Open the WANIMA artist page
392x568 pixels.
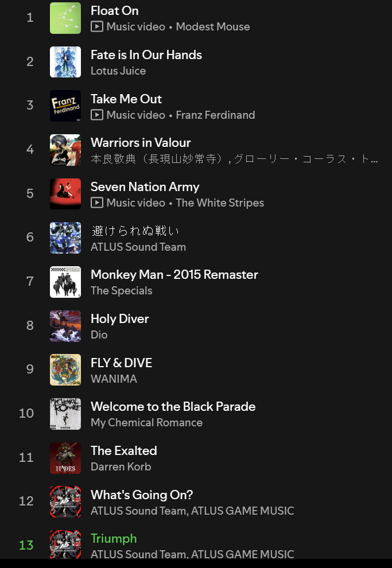114,379
